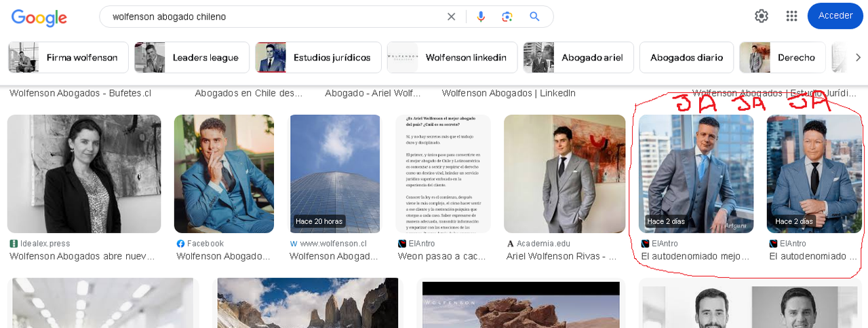The width and height of the screenshot is (868, 328).
Task: Click the 'Academia.edu' source name
Action: click(x=544, y=243)
